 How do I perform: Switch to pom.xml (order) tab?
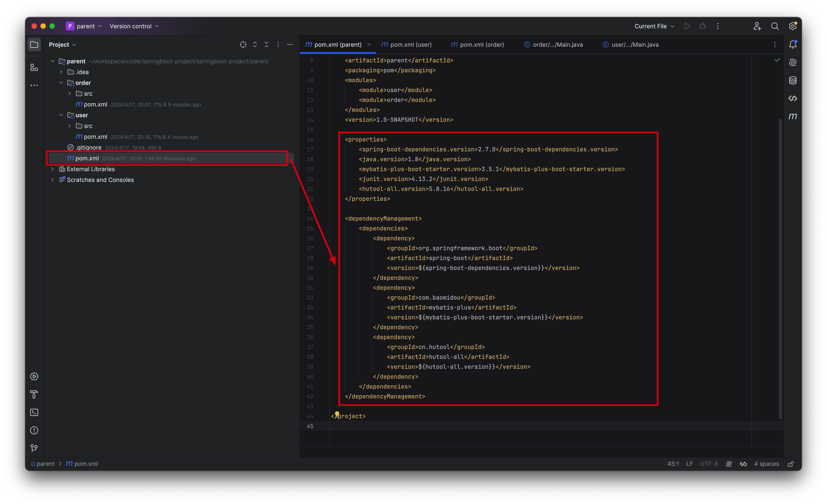tap(477, 45)
